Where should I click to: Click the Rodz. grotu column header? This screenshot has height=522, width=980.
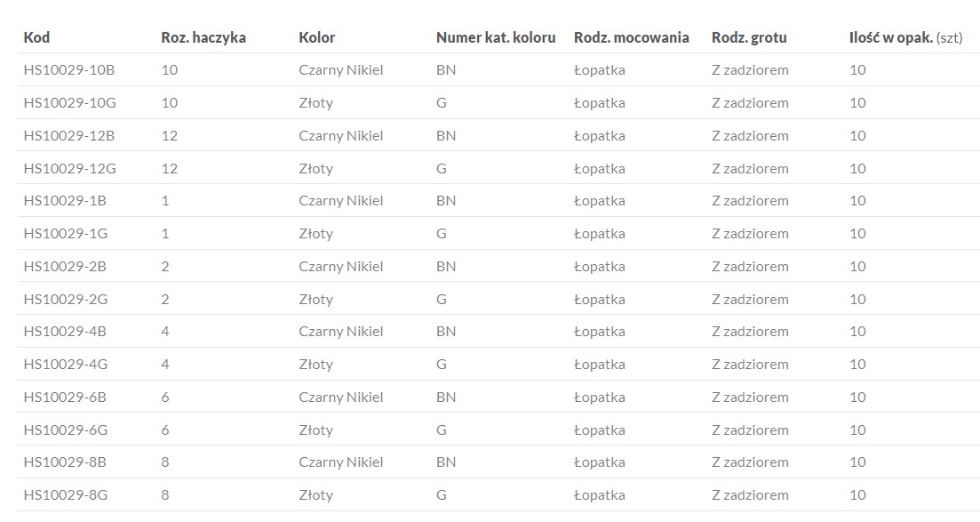pyautogui.click(x=749, y=37)
